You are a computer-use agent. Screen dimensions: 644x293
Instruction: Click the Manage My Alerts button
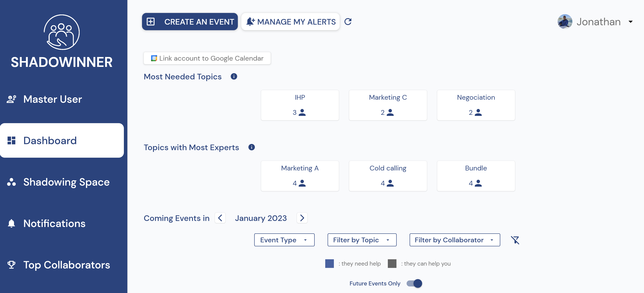pyautogui.click(x=290, y=22)
